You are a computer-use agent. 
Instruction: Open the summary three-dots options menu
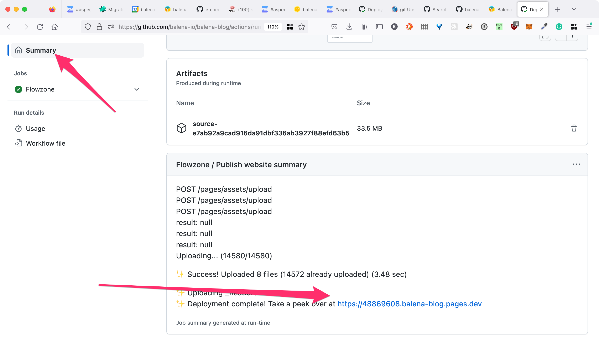click(x=576, y=164)
